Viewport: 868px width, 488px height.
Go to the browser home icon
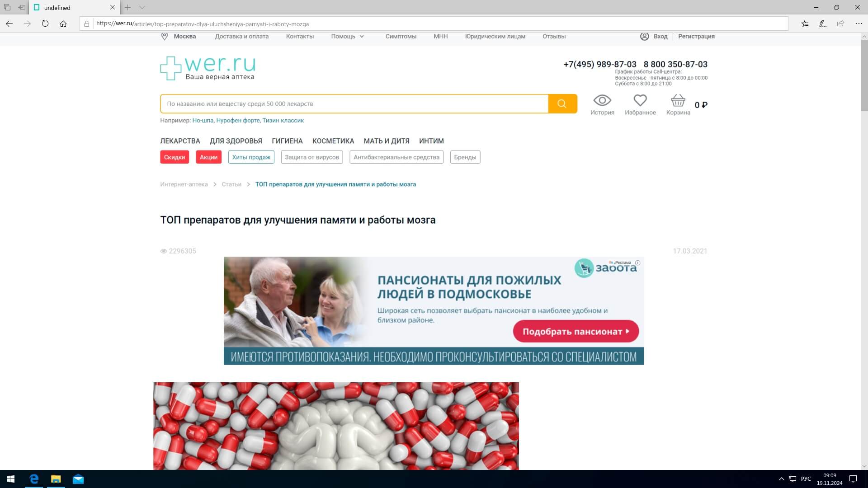pyautogui.click(x=63, y=24)
